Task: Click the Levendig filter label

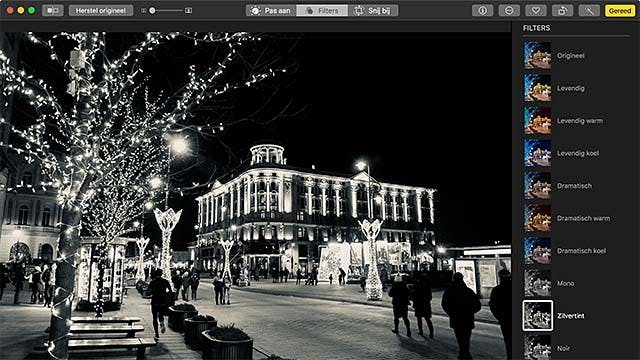Action: pos(571,88)
